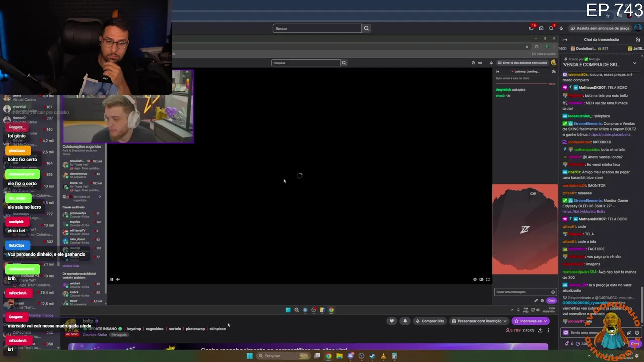Image resolution: width=644 pixels, height=362 pixels.
Task: Toggle fullscreen in the inner player
Action: 487,279
